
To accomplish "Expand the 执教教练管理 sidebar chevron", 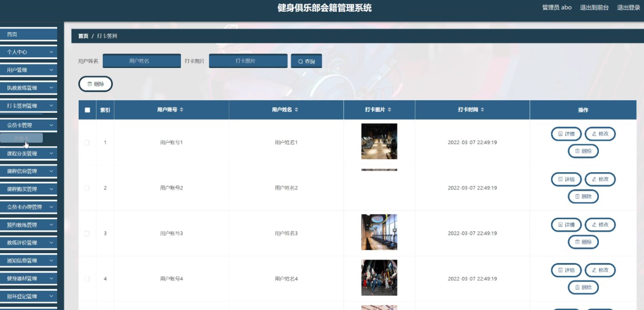I will point(51,88).
